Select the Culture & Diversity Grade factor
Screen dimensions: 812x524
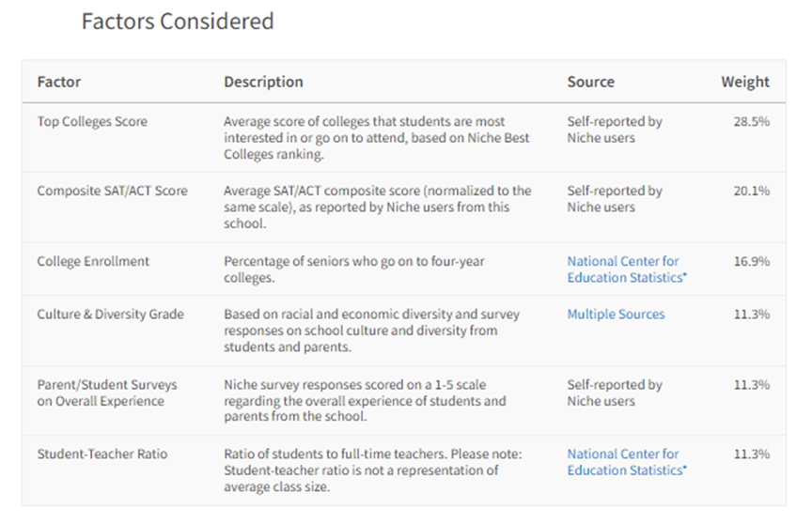[110, 314]
